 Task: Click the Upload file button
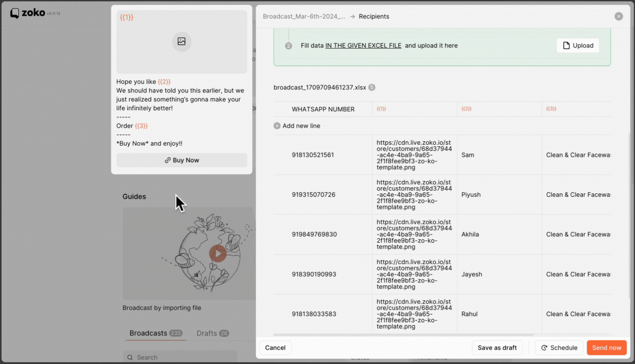pos(578,45)
